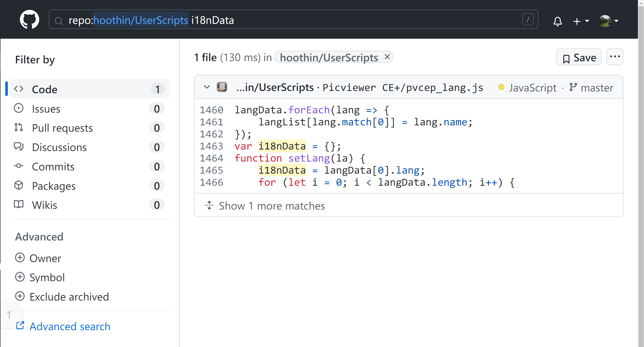Click the Commits filter icon

point(18,166)
